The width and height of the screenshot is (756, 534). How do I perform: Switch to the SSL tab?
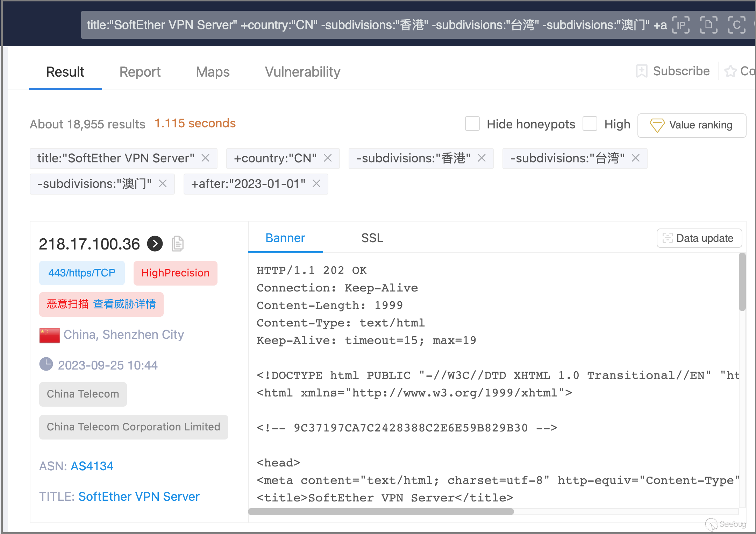point(372,238)
